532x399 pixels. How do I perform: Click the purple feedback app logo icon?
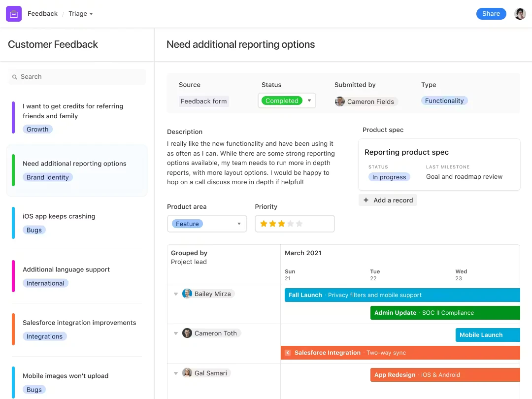pos(13,13)
